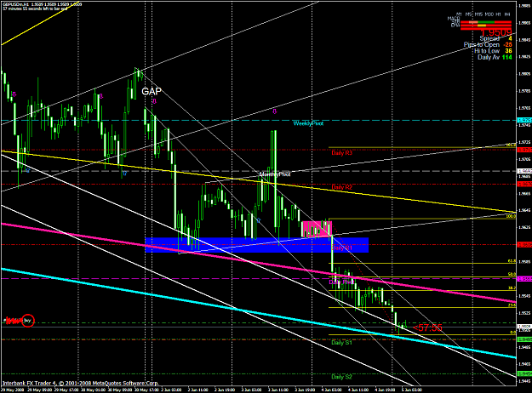
Task: Click the 'Daily S2' label
Action: 341,377
